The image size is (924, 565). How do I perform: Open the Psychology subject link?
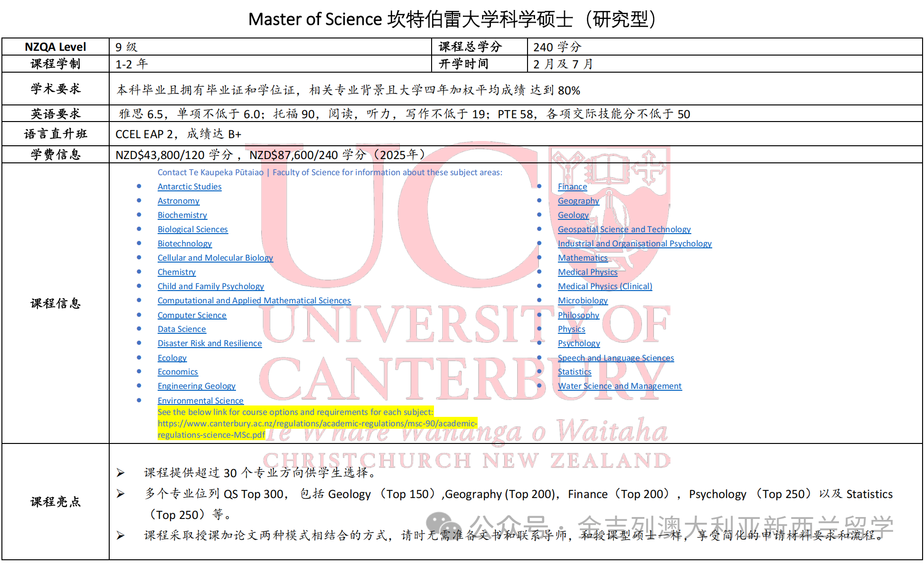pos(579,343)
